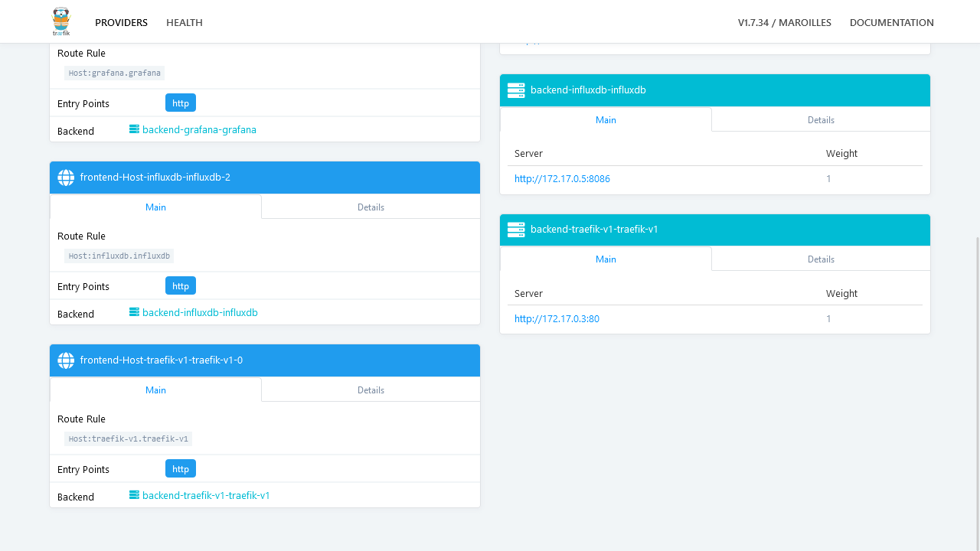Click globe icon of frontend-Host-traefik-v1-traefik-v1-0

pyautogui.click(x=66, y=360)
